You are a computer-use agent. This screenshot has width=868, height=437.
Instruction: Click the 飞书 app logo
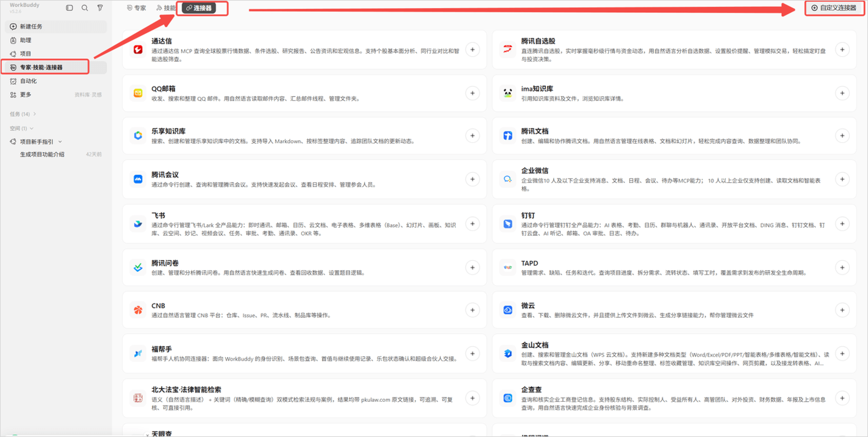pyautogui.click(x=138, y=224)
